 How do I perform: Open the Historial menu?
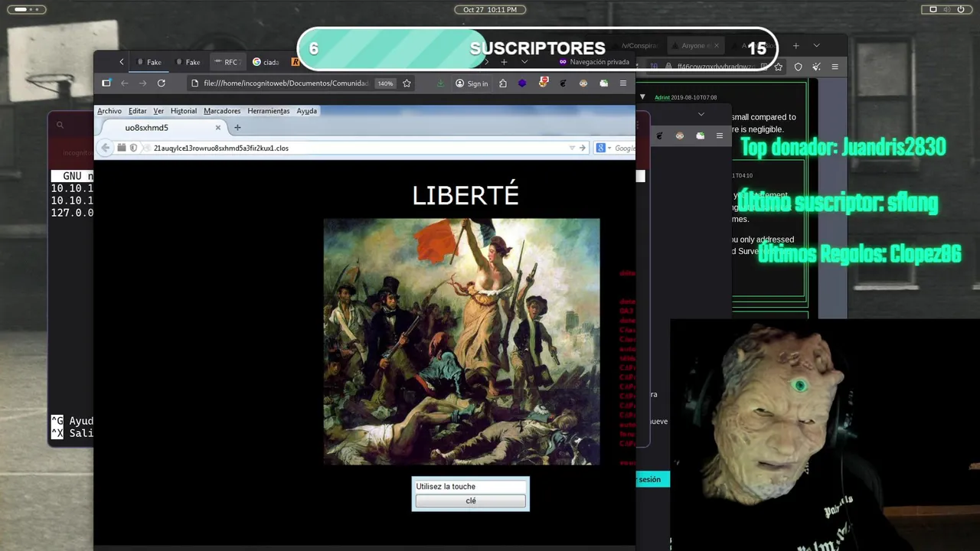tap(184, 111)
